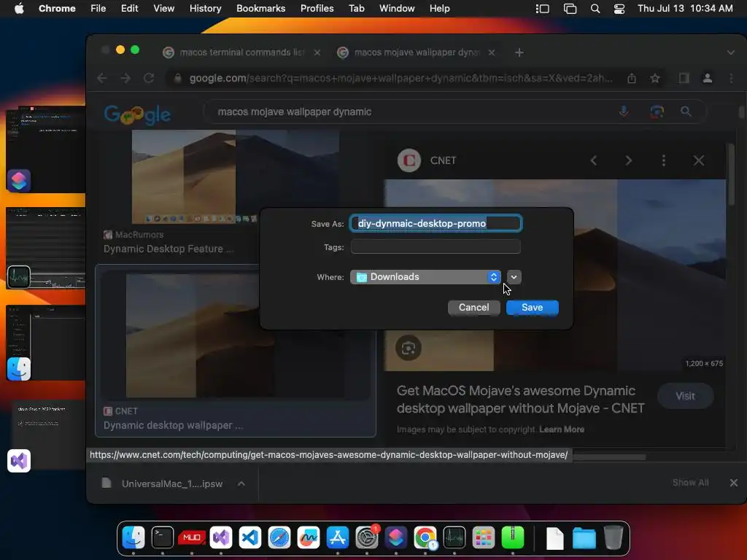Open Shortcuts app from the Dock
Image resolution: width=747 pixels, height=560 pixels.
tap(396, 537)
